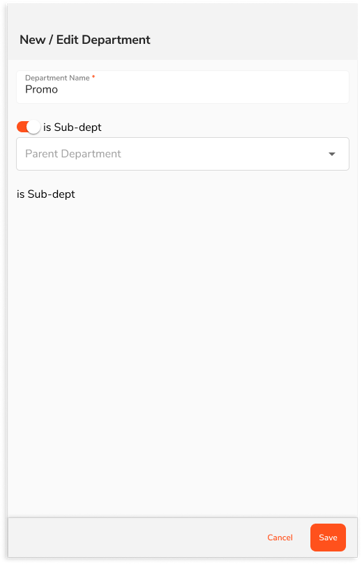This screenshot has height=564, width=362.
Task: Click the dropdown arrow in Parent Department
Action: point(332,154)
